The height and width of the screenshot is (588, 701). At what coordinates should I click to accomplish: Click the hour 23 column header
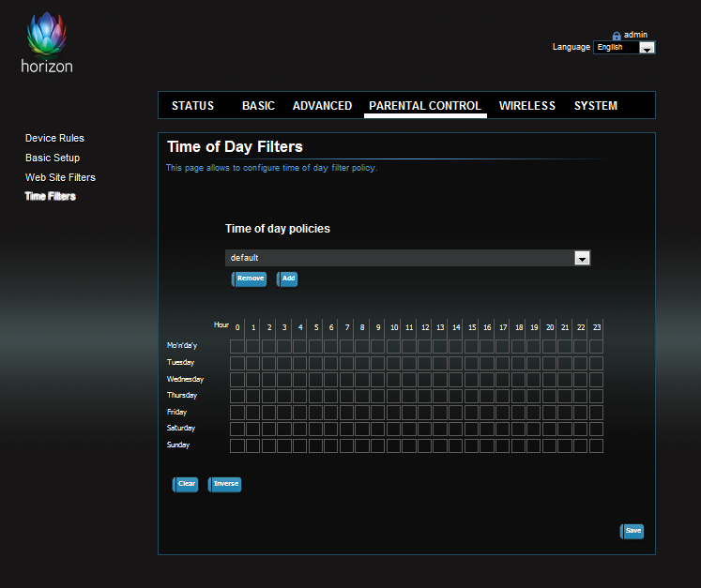click(597, 327)
